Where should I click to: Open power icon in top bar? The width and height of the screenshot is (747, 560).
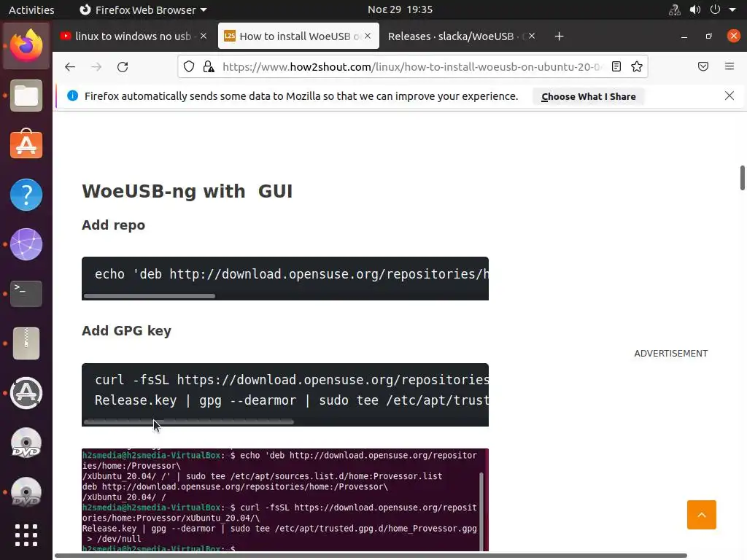pyautogui.click(x=715, y=9)
